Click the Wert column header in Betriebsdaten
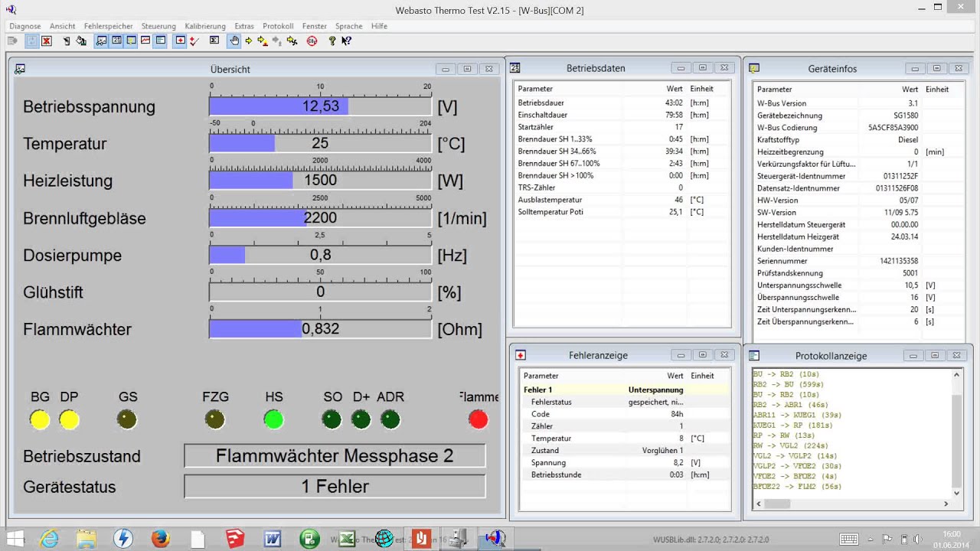This screenshot has width=980, height=551. [x=674, y=89]
